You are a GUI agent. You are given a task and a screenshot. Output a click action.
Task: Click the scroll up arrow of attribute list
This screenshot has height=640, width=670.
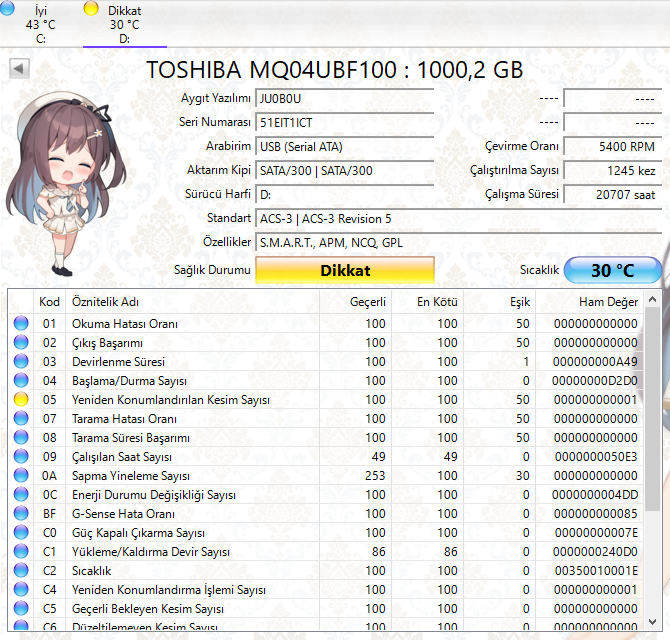pyautogui.click(x=652, y=299)
